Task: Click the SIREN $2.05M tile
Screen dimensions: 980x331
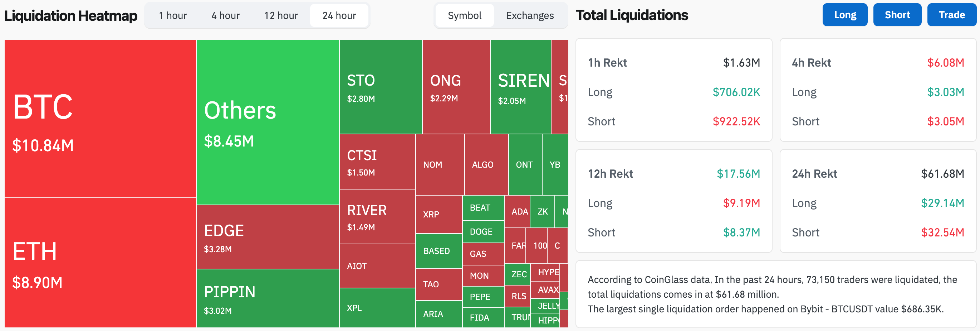Action: click(x=520, y=87)
